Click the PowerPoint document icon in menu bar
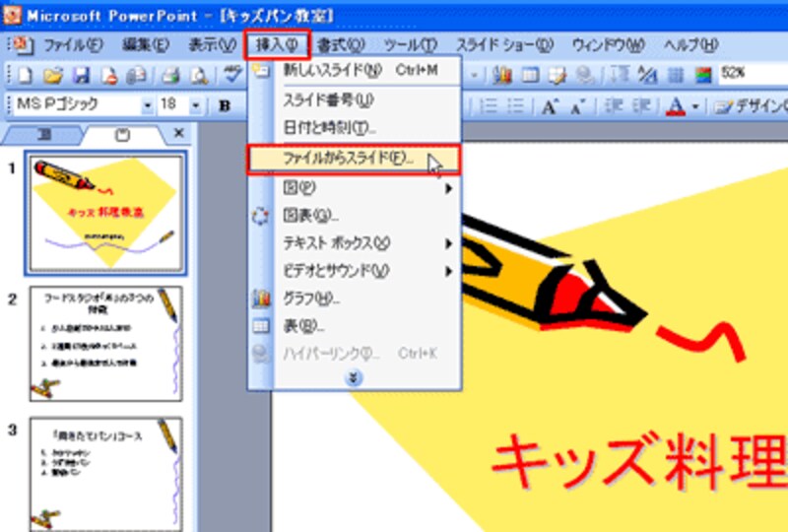Viewport: 788px width, 532px height. (22, 45)
